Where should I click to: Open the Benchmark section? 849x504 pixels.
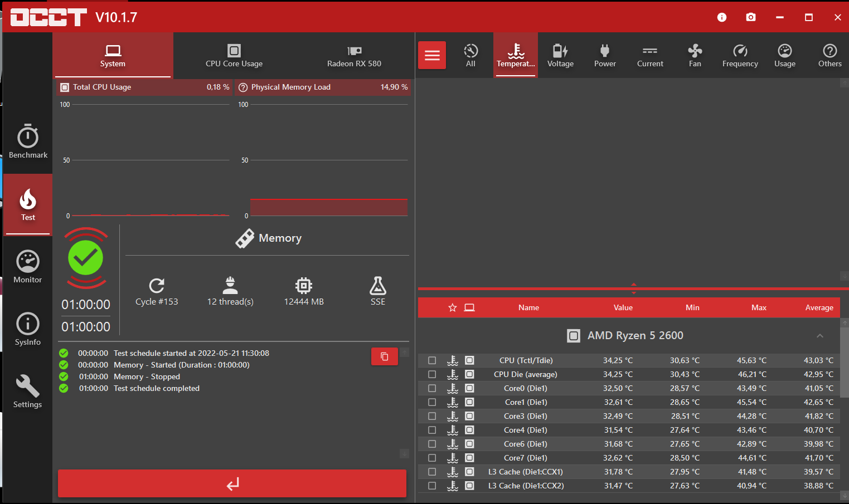28,142
